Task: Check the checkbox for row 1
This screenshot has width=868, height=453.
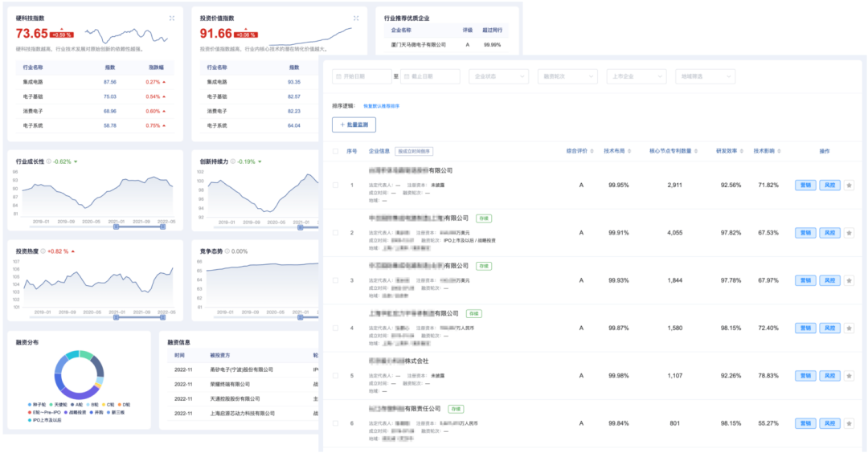Action: pyautogui.click(x=336, y=186)
